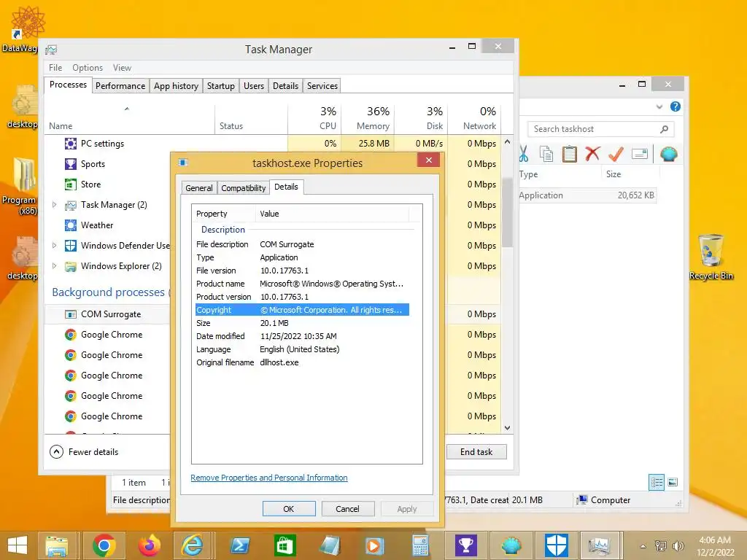Open the Options menu in Task Manager
The height and width of the screenshot is (560, 747).
tap(88, 68)
